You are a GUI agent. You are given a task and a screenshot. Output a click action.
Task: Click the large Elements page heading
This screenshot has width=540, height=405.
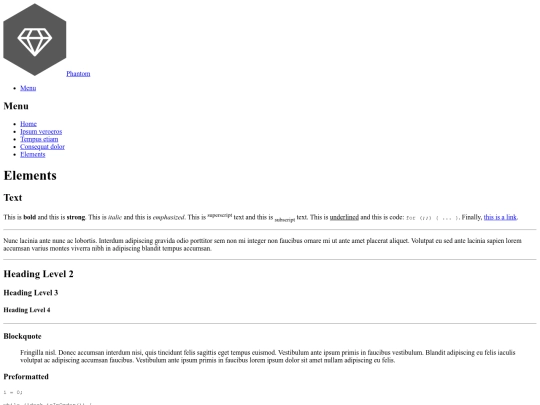tap(30, 176)
